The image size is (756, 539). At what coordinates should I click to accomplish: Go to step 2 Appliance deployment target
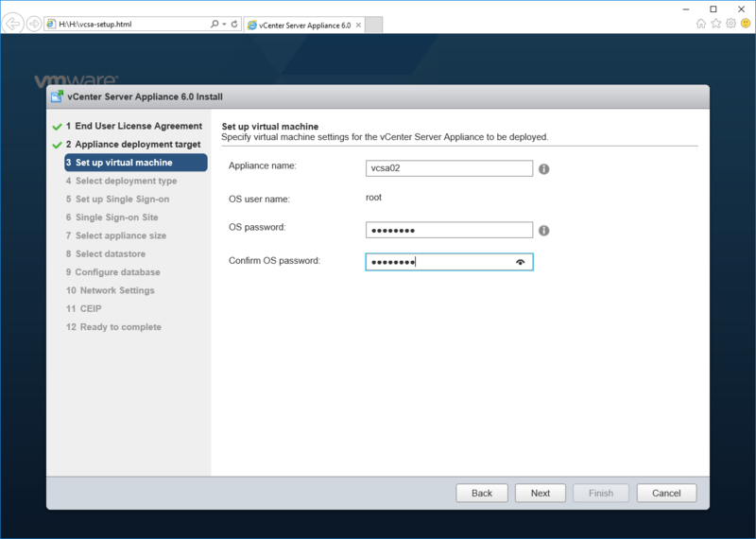point(133,145)
